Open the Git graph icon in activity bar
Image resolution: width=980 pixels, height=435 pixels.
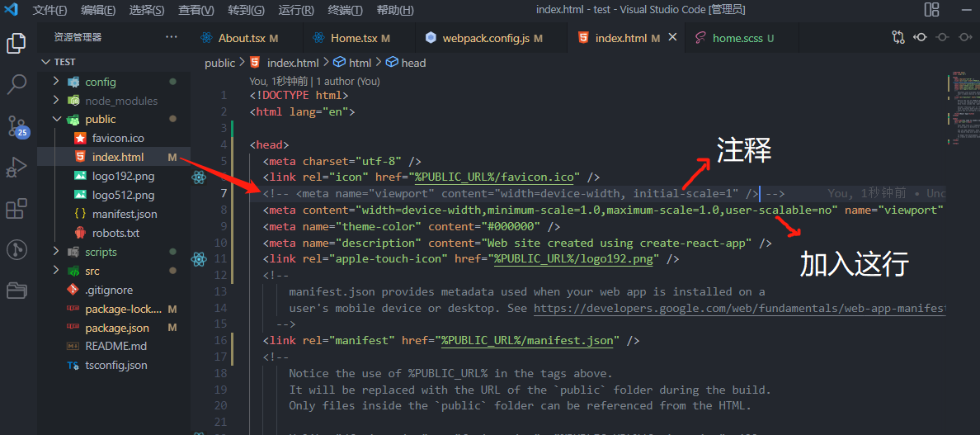(x=16, y=250)
